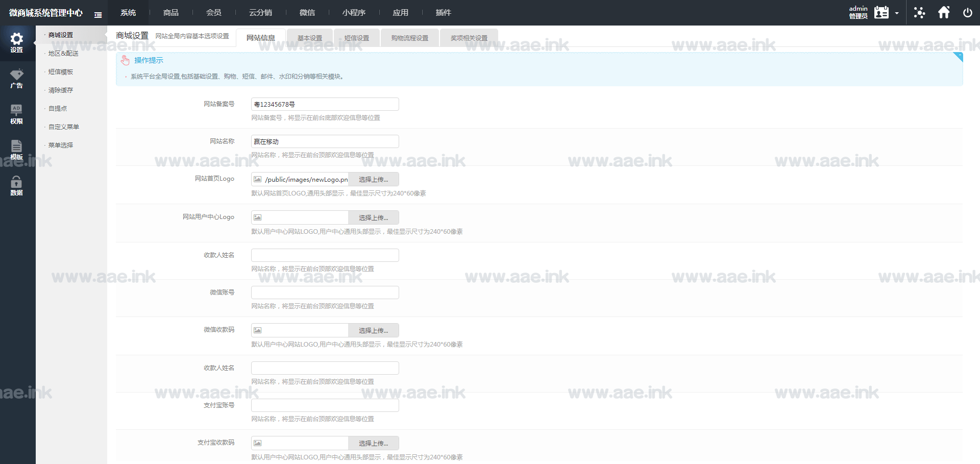Screen dimensions: 980x464
Task: Open the 系统 top menu
Action: pos(128,13)
